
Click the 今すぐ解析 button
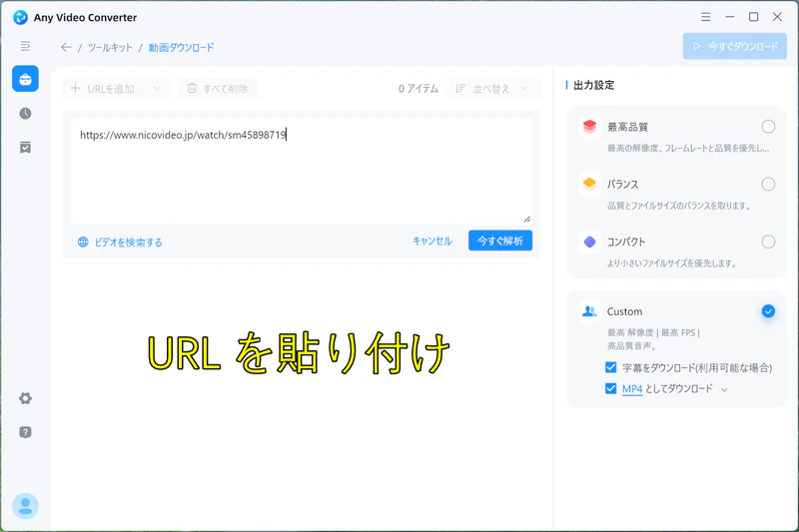tap(500, 241)
